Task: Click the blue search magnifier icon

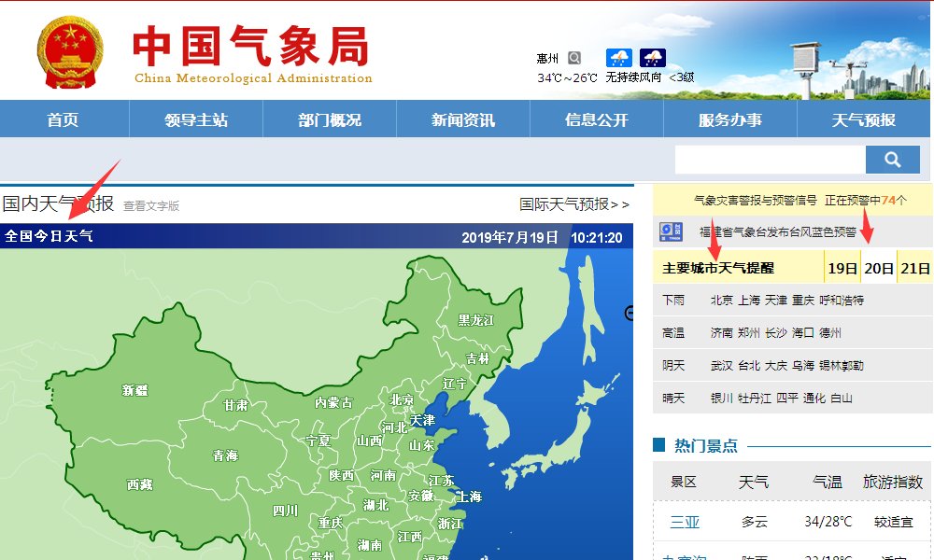Action: pyautogui.click(x=892, y=159)
